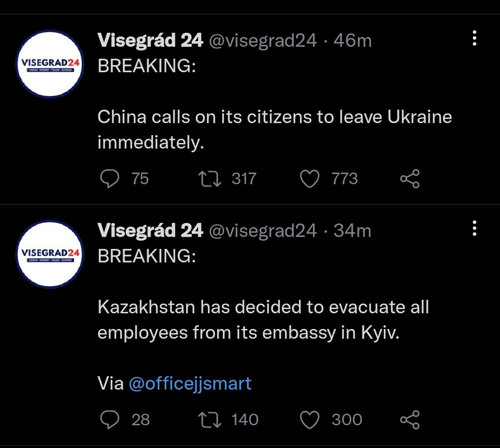500x448 pixels.
Task: Reply to the Kazakhstan embassy tweet
Action: tap(109, 419)
